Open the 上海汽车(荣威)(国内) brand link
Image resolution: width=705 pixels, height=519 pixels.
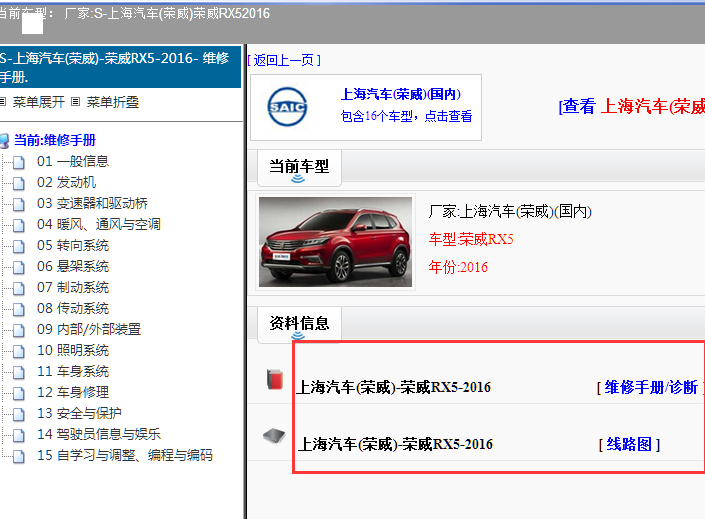pyautogui.click(x=401, y=94)
